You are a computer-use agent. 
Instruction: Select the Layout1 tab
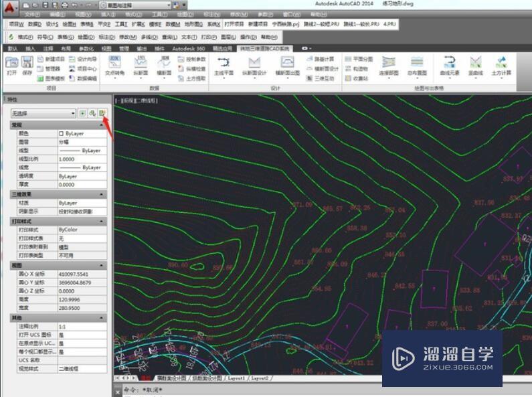click(x=236, y=378)
